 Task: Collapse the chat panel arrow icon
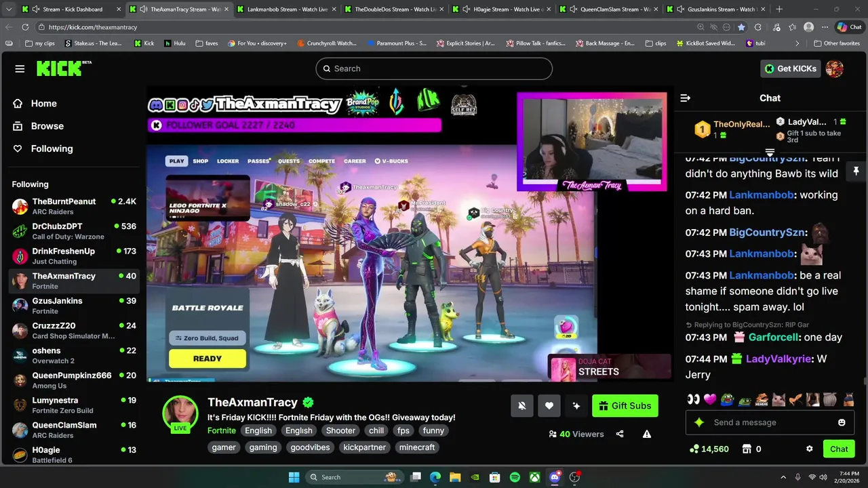click(685, 98)
